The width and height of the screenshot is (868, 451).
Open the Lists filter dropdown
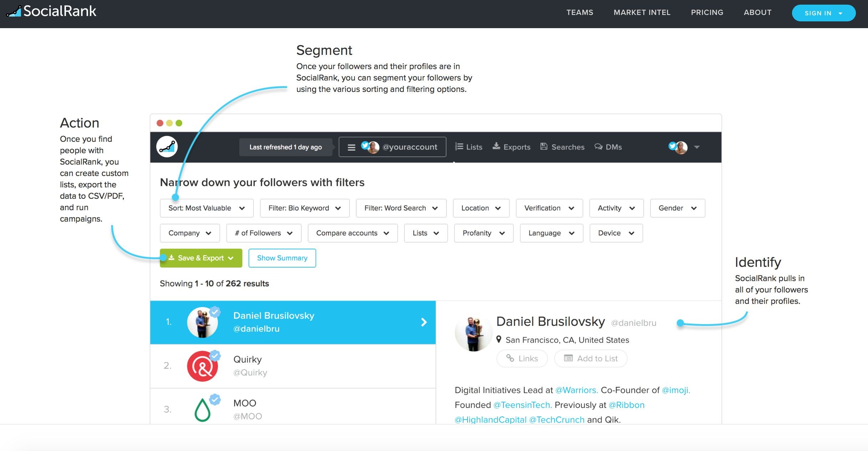426,233
